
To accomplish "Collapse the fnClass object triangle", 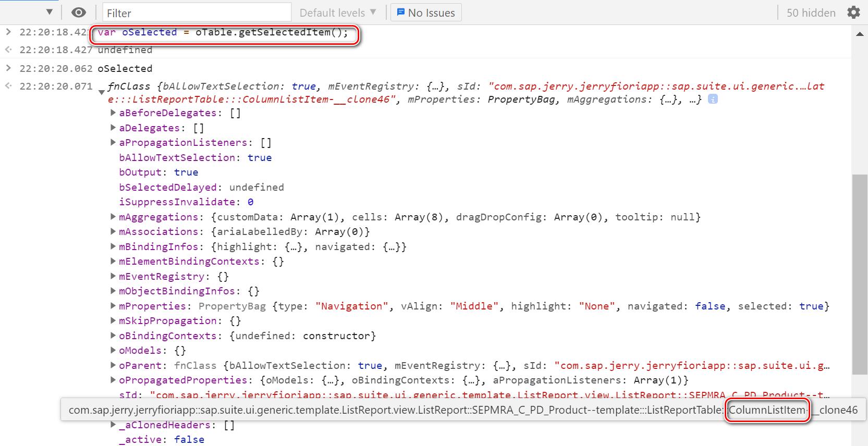I will (x=102, y=92).
